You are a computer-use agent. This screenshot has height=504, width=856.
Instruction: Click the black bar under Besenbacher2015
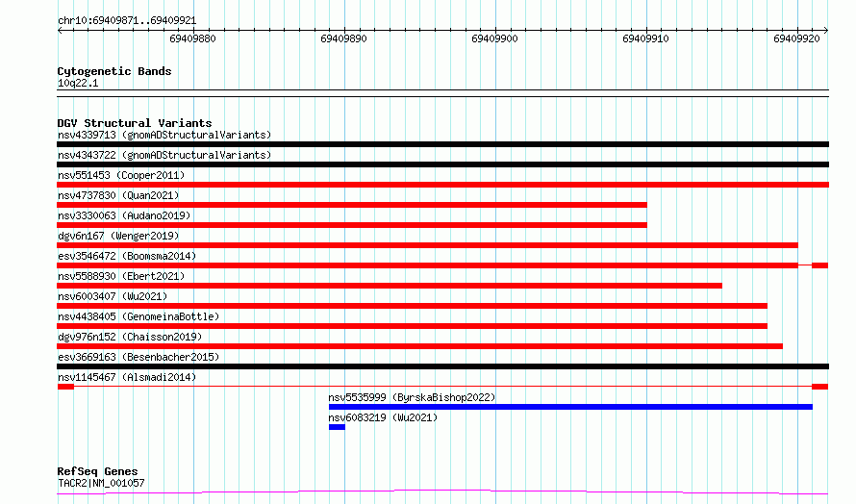coord(442,366)
